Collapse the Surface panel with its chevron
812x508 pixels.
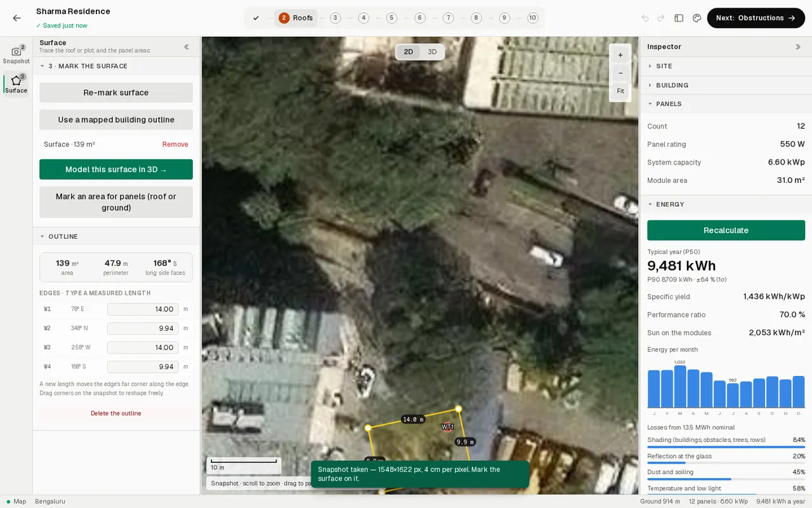click(x=187, y=47)
